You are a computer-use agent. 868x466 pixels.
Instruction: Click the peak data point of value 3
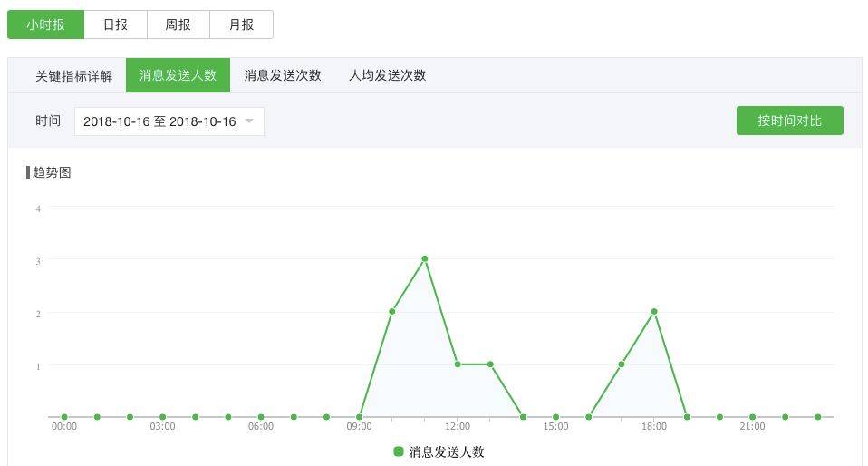[425, 259]
